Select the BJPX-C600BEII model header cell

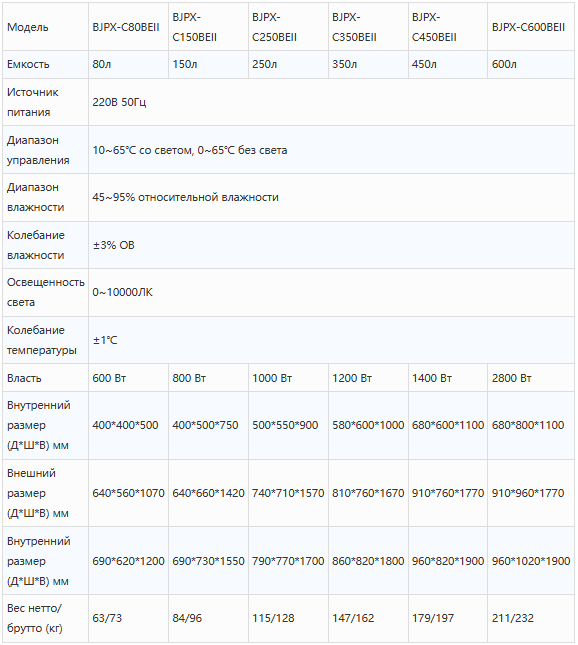click(x=531, y=27)
